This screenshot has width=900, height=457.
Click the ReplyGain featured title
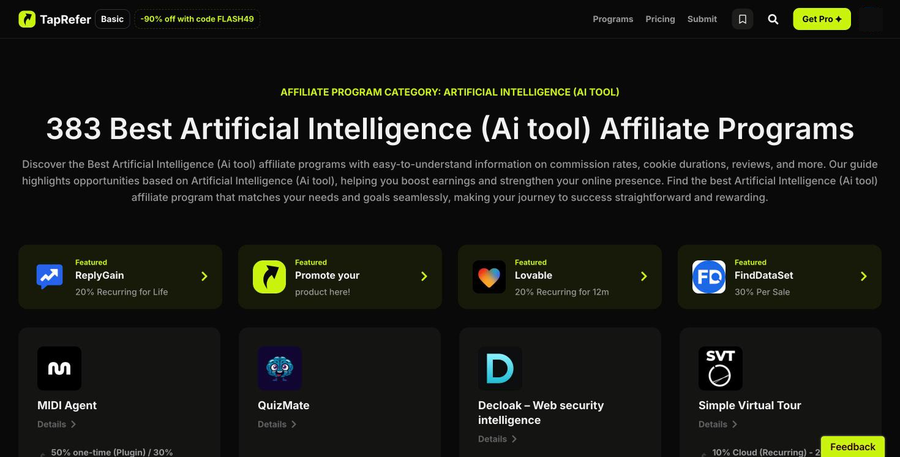coord(99,276)
